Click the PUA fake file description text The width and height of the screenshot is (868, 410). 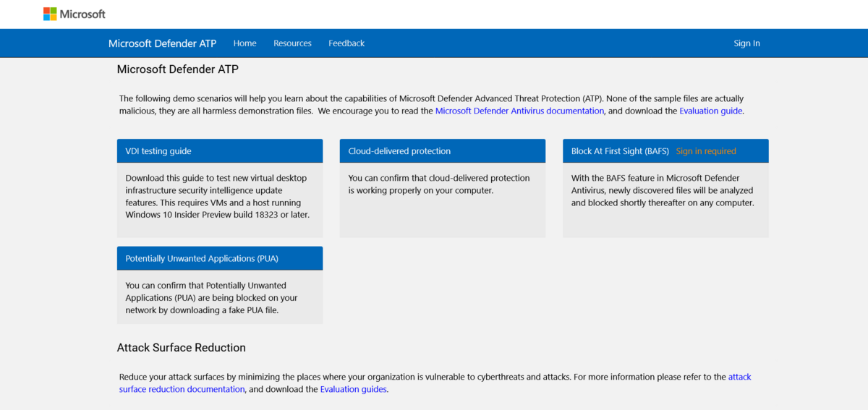[x=211, y=297]
